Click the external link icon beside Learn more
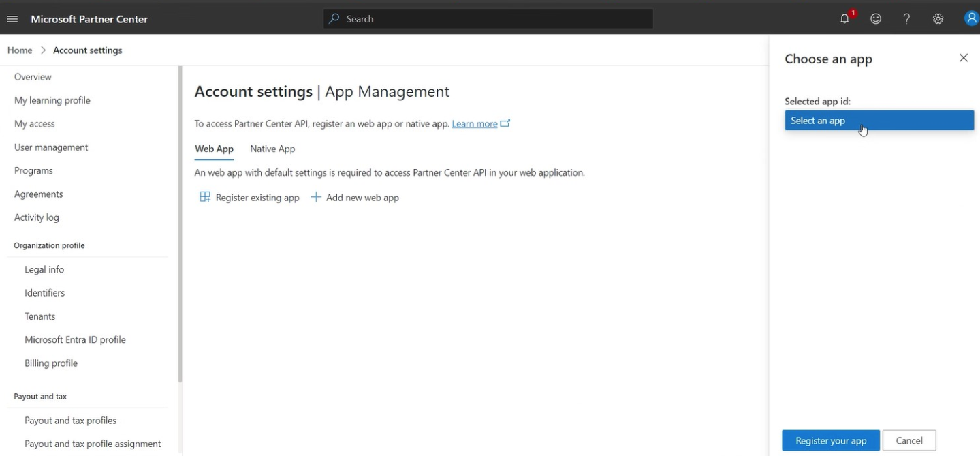Screen dimensions: 980x456 [505, 123]
